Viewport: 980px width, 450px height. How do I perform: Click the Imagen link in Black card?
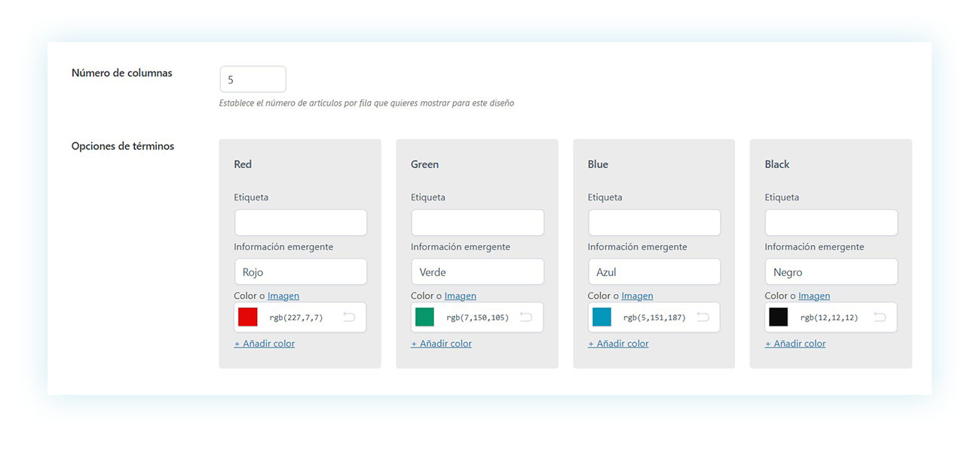(814, 296)
